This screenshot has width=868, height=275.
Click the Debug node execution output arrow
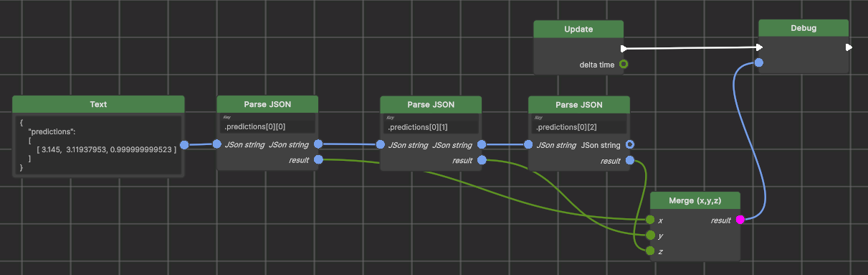pyautogui.click(x=849, y=47)
